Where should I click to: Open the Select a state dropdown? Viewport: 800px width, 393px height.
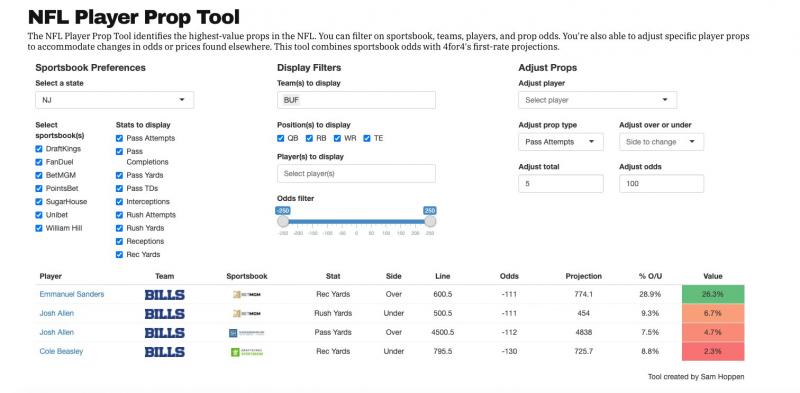coord(115,100)
